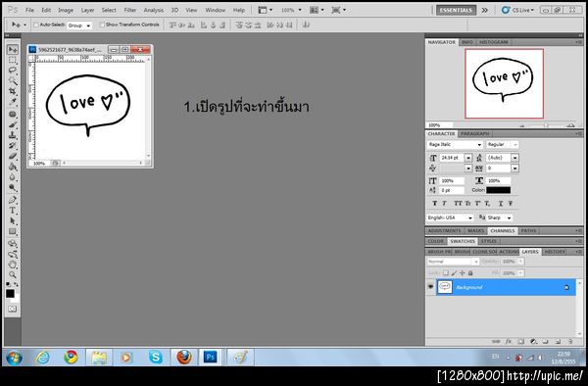Open the CS Live button
Screen dimensions: 588x386
click(x=517, y=10)
